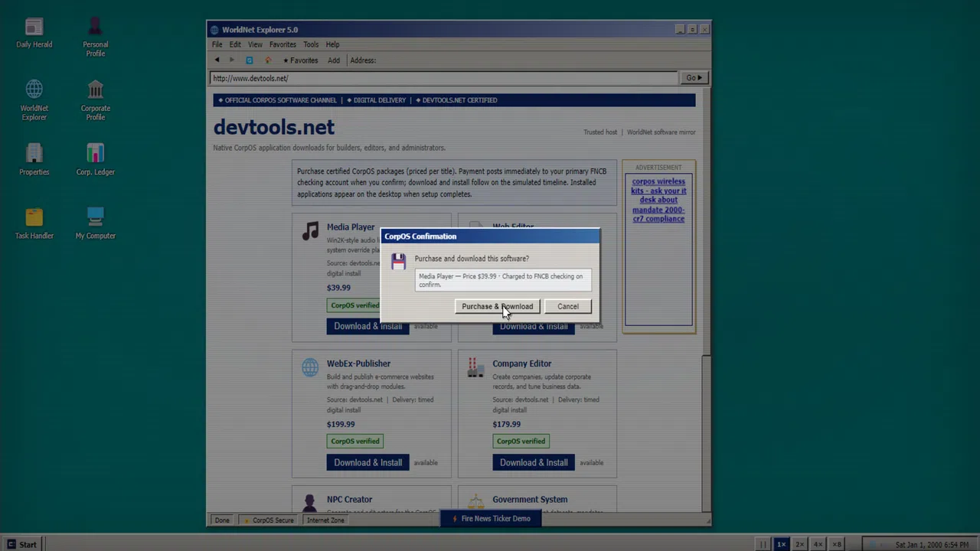Click the Trusted host label
Screen dimensions: 980x551
coord(600,132)
